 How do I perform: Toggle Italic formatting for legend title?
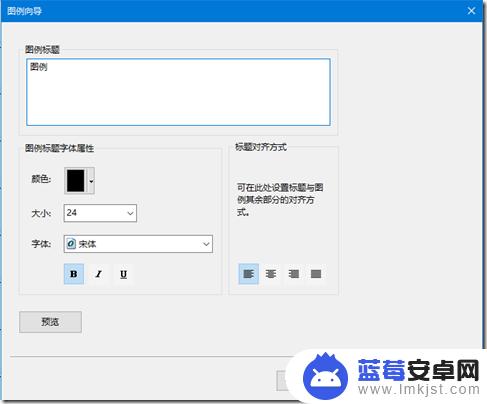[98, 274]
